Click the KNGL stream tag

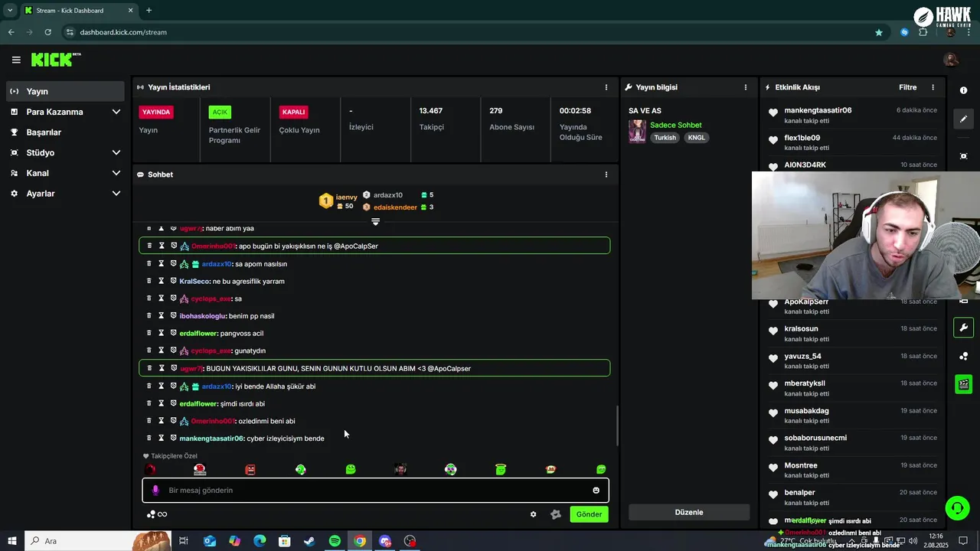click(697, 138)
